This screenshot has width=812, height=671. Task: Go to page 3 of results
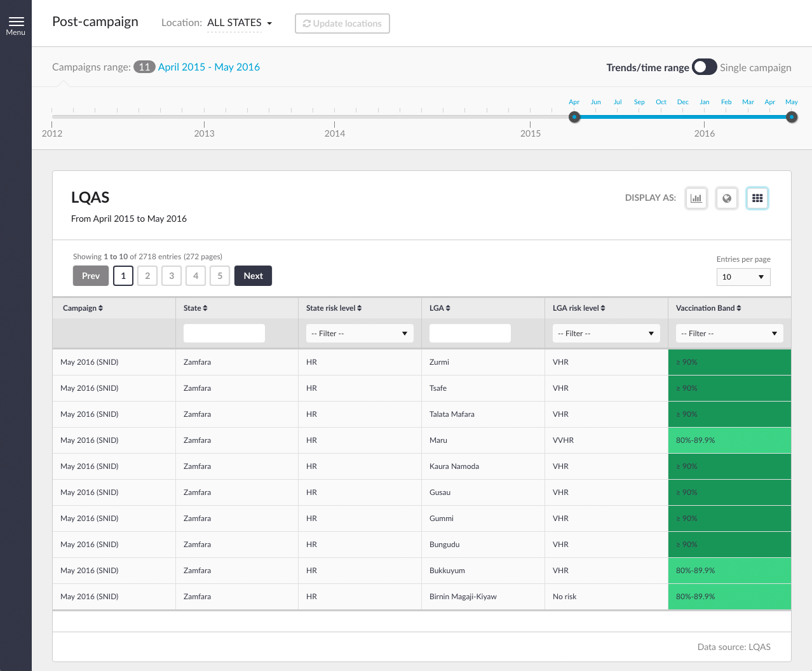click(x=172, y=276)
